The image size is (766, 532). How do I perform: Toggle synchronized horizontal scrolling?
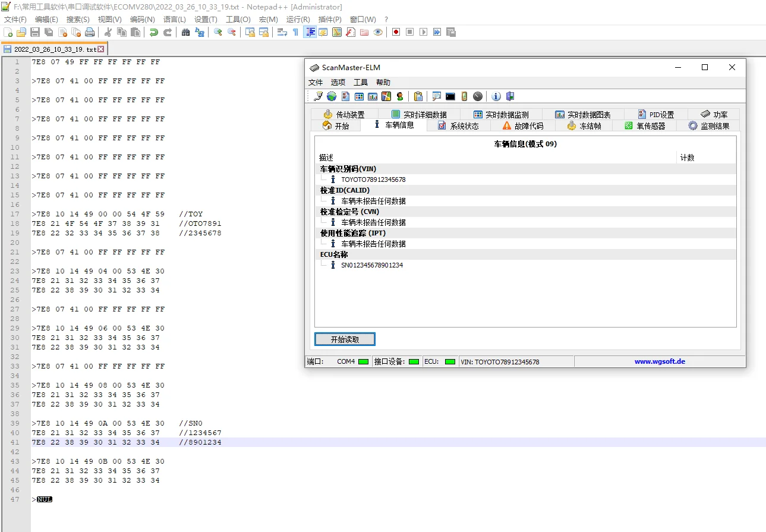click(263, 32)
